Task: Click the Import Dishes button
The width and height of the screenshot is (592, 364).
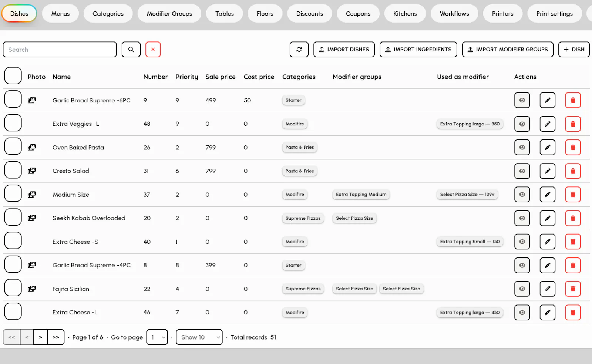Action: [344, 50]
